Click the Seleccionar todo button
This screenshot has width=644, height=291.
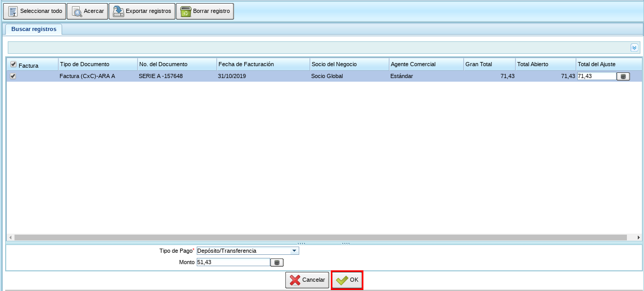35,11
